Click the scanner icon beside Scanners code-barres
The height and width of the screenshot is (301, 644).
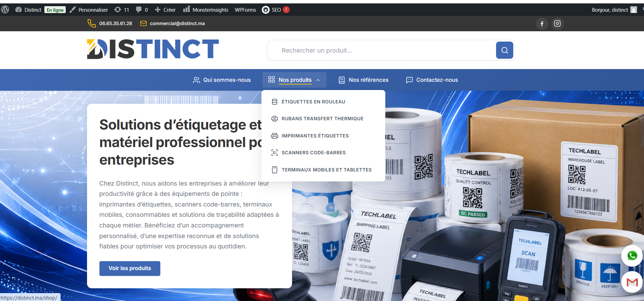point(275,153)
